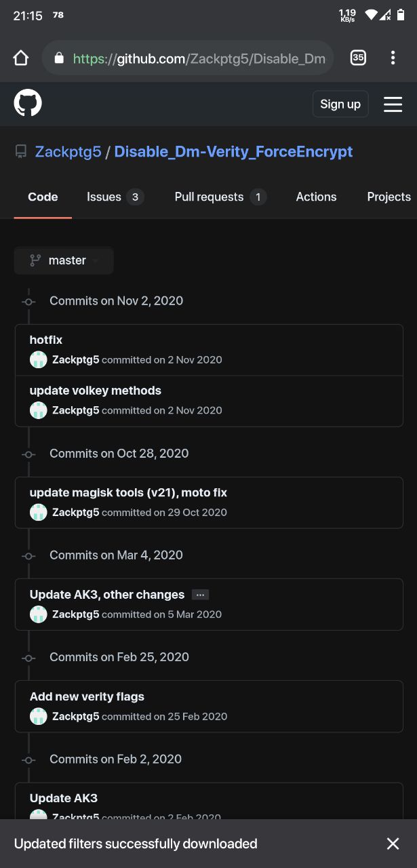Dismiss the updated filters notification
Image resolution: width=417 pixels, height=868 pixels.
(x=393, y=844)
